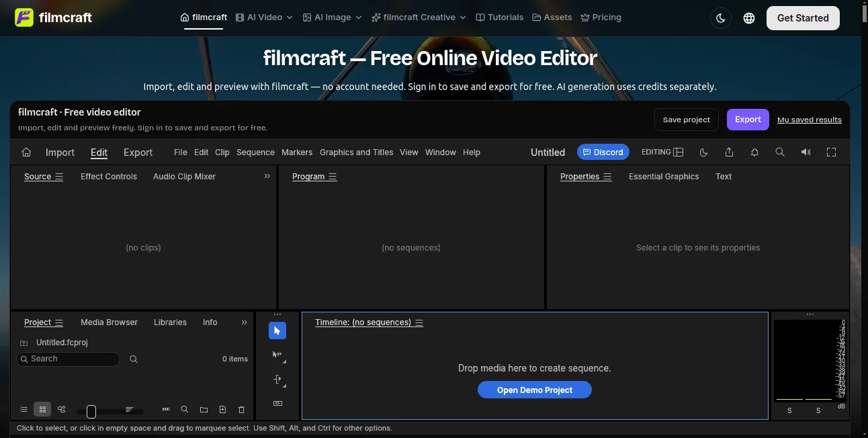Switch to the Audio Clip Mixer tab
Image resolution: width=868 pixels, height=438 pixels.
[x=184, y=177]
